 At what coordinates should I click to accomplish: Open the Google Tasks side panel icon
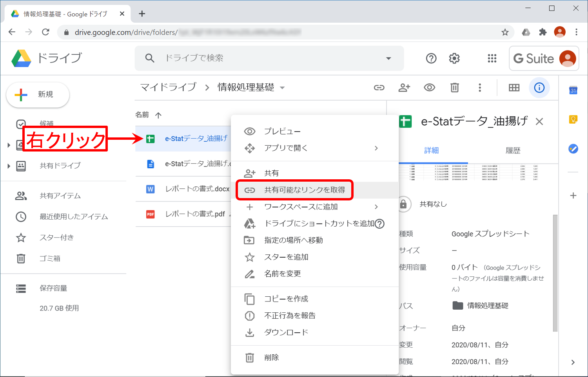coord(573,149)
